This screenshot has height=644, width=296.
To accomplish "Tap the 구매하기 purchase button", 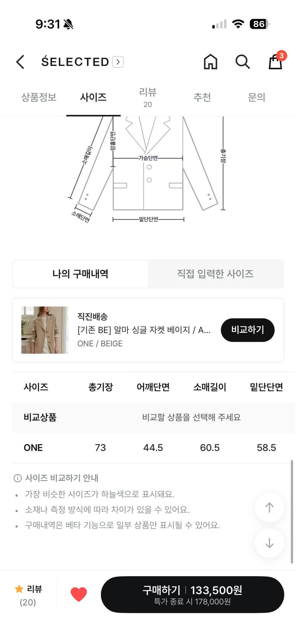I will [193, 594].
